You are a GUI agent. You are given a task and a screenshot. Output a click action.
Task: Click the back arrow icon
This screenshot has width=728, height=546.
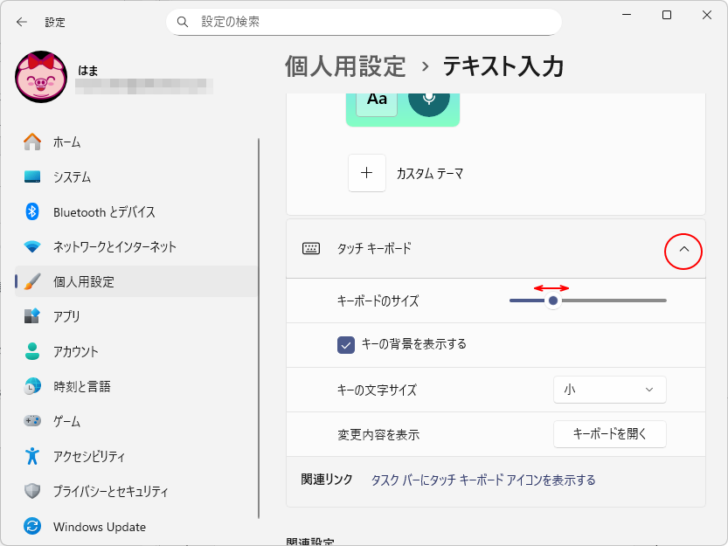pos(21,22)
